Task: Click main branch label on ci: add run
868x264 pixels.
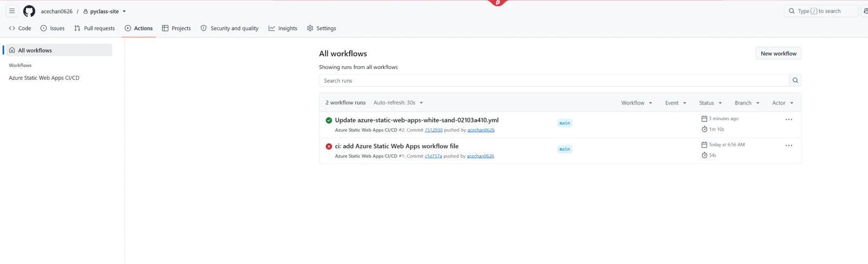Action: (565, 149)
